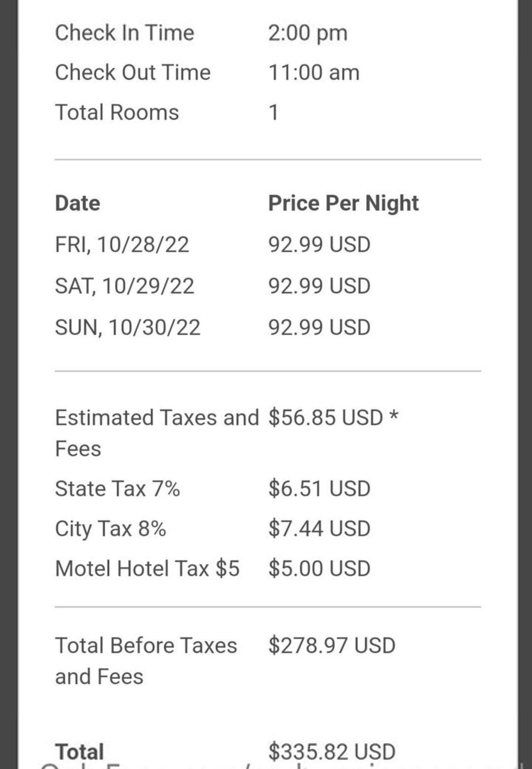
Task: Click the State Tax 7% line
Action: point(117,489)
